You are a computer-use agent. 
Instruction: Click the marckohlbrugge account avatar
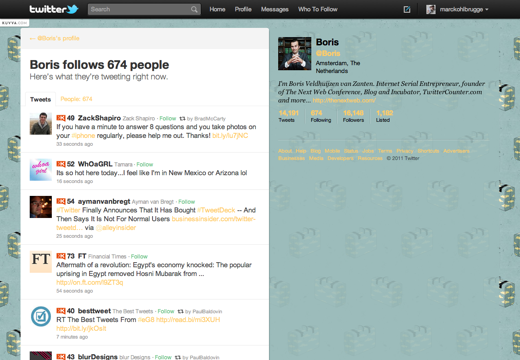coord(431,9)
